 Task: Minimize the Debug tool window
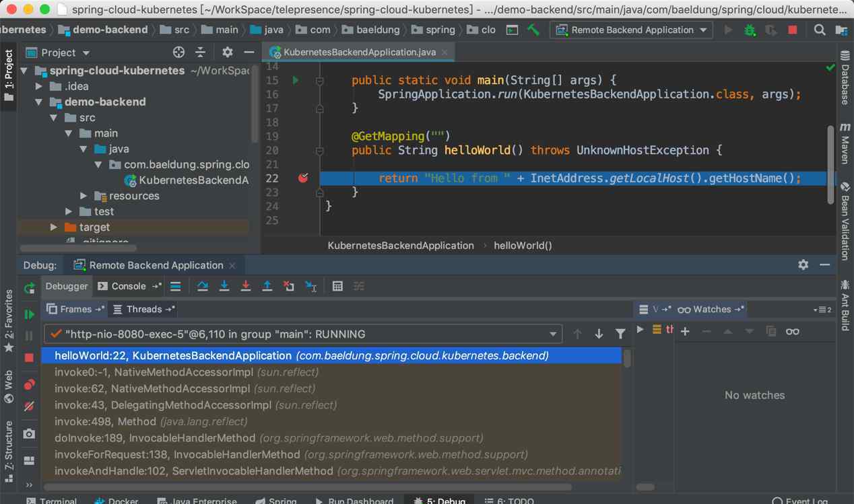coord(824,265)
